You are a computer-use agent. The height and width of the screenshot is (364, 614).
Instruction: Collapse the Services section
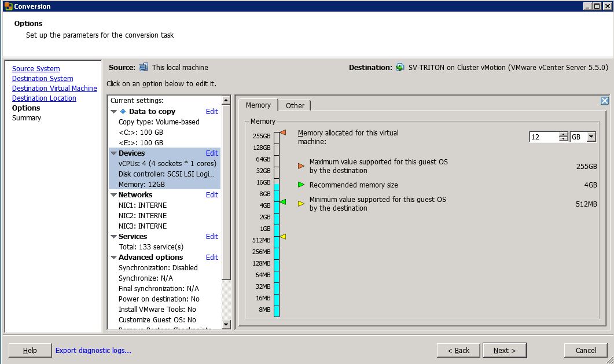(113, 237)
